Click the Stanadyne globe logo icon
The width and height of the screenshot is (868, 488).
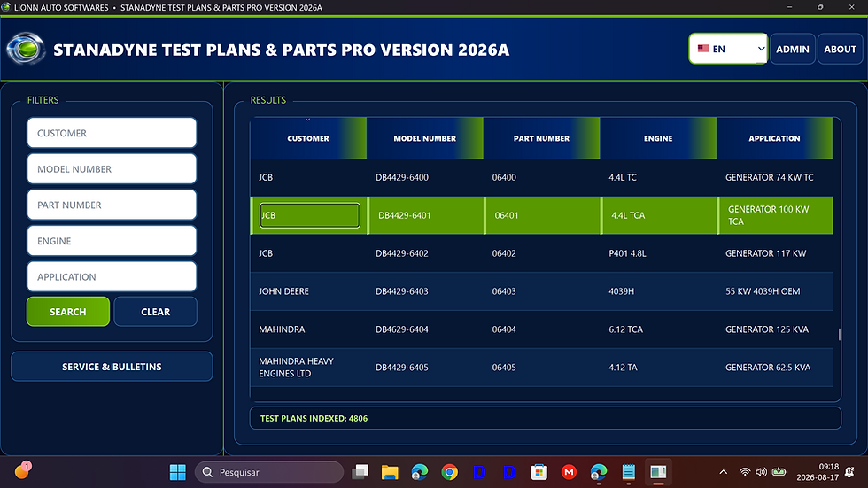[26, 49]
